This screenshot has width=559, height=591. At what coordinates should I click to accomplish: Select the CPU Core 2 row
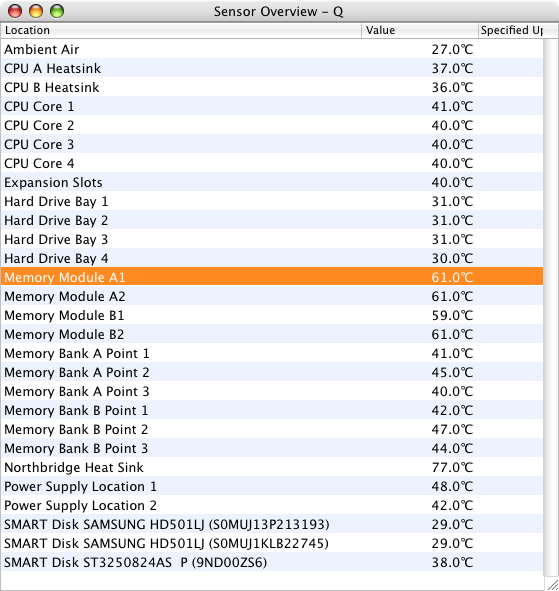pyautogui.click(x=272, y=125)
